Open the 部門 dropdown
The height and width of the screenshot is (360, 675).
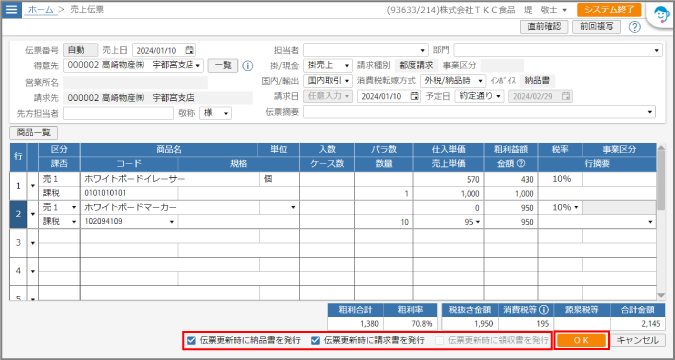coord(656,50)
